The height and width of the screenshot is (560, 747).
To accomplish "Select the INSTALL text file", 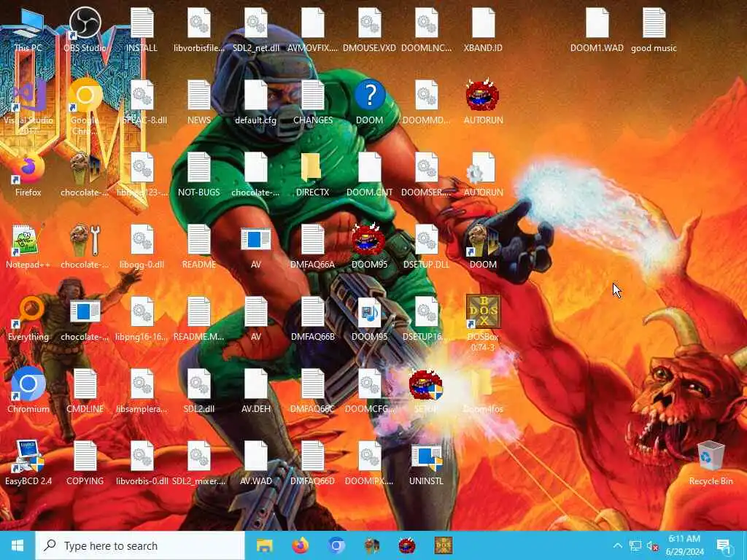I will click(x=142, y=29).
